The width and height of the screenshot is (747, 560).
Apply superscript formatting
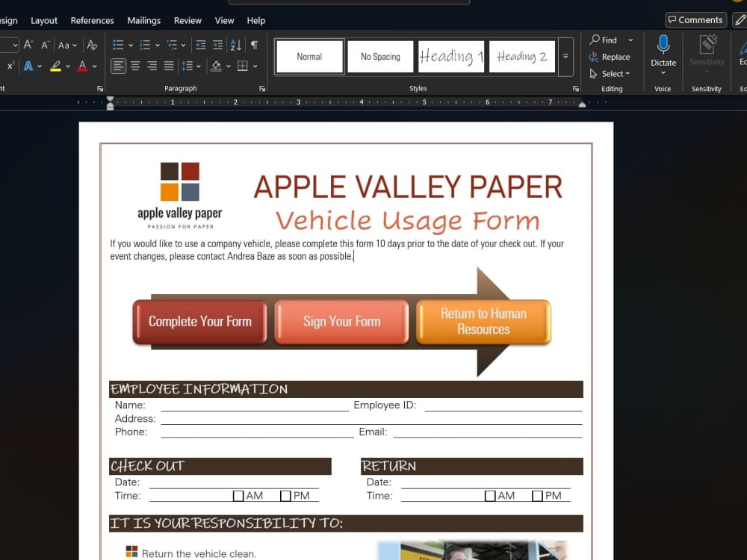10,66
